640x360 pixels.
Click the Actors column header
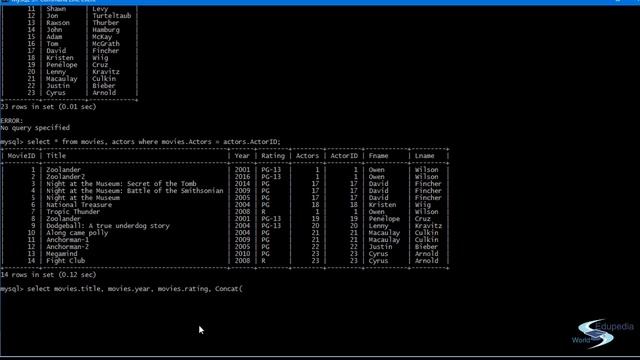[x=307, y=156]
